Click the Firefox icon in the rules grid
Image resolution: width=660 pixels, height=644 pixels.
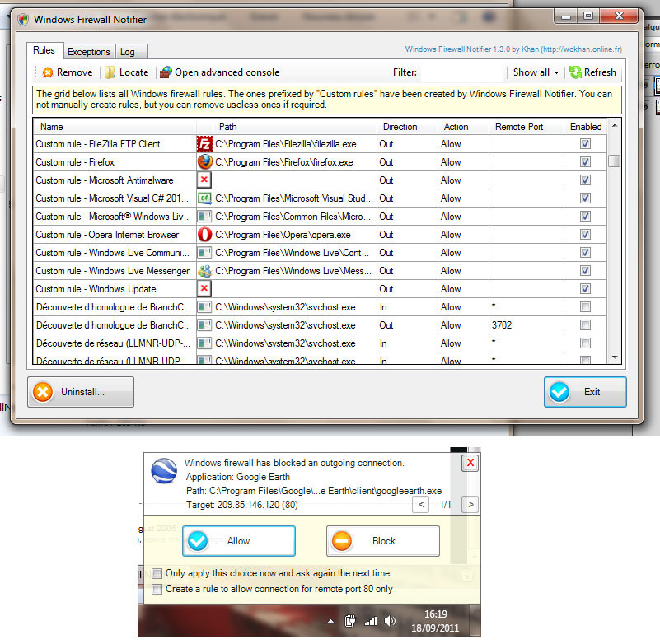click(204, 162)
